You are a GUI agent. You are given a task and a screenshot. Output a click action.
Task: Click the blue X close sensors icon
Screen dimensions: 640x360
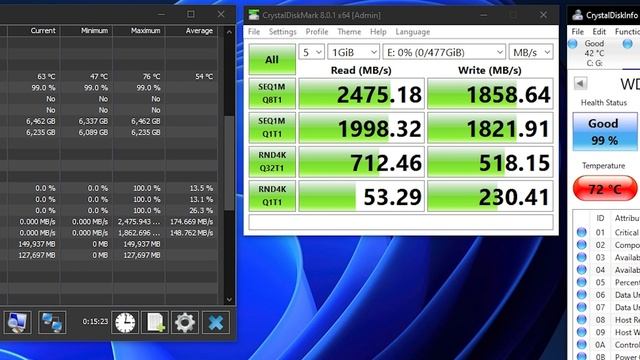tap(216, 322)
